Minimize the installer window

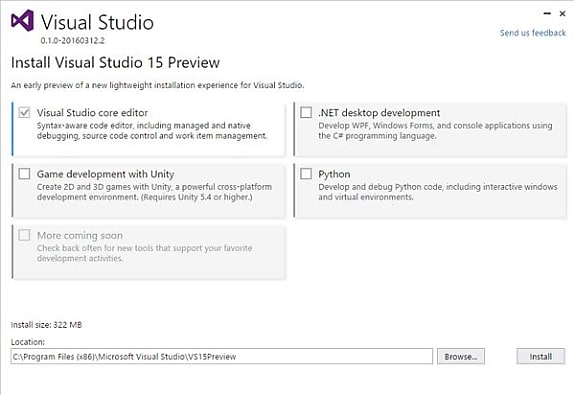[547, 14]
